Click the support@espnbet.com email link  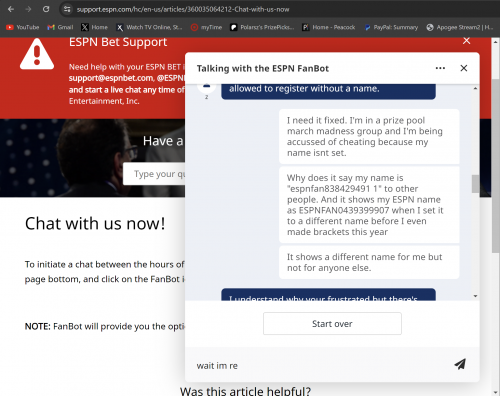click(111, 78)
